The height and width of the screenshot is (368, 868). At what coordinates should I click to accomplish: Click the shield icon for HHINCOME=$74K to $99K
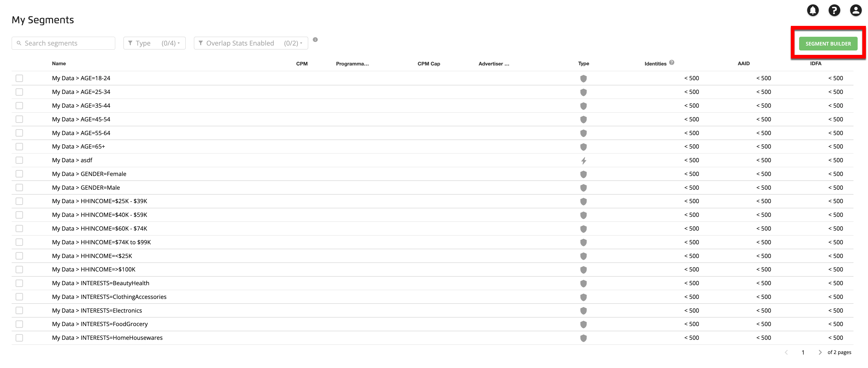584,242
